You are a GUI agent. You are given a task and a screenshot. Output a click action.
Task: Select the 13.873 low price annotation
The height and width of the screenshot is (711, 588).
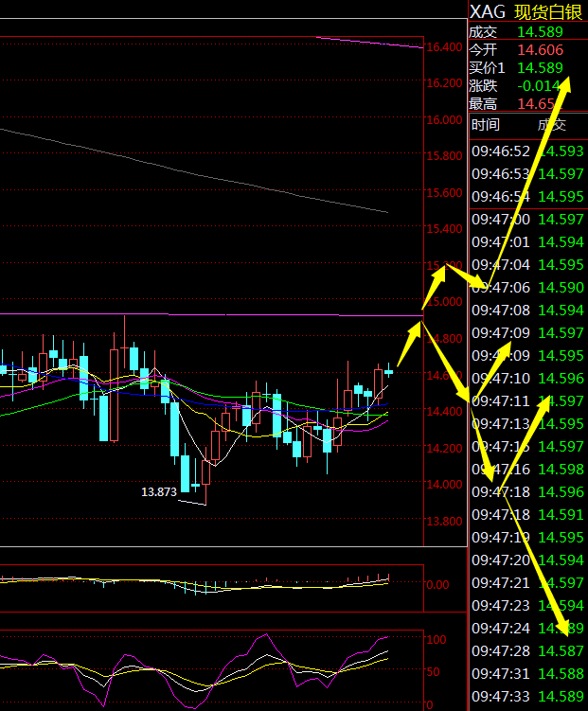point(159,492)
